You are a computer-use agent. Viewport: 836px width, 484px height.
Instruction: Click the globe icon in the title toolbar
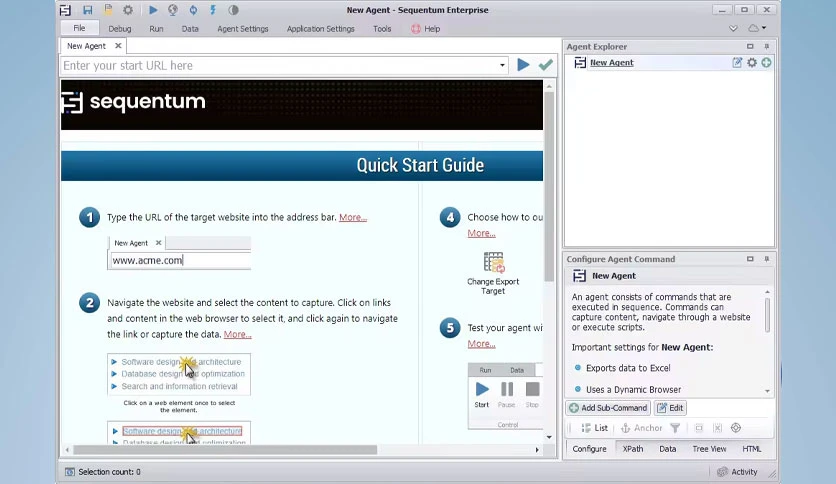(x=173, y=10)
